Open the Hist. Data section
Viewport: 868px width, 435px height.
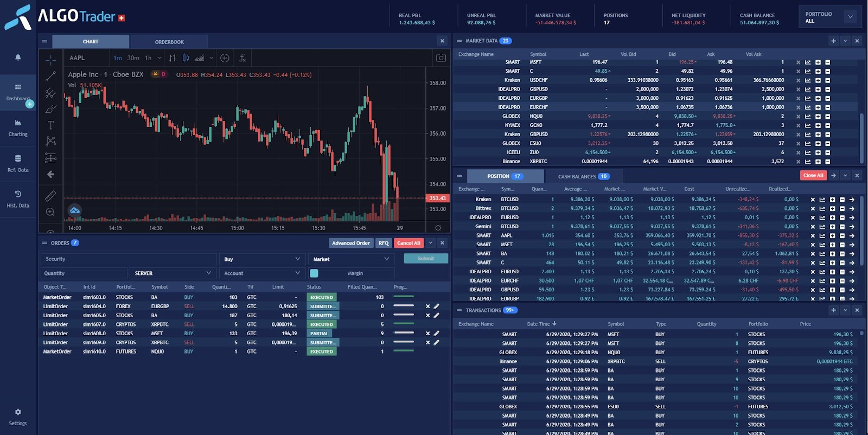point(18,200)
